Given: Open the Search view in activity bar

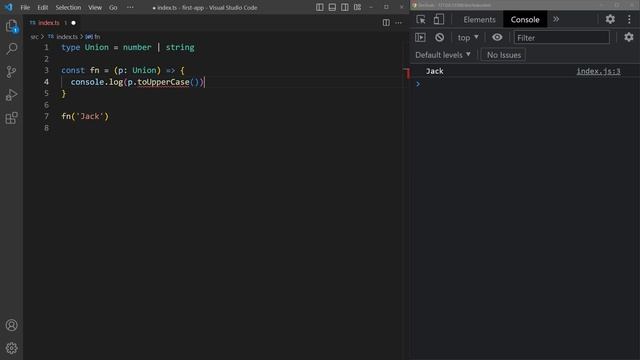Looking at the screenshot, I should click(x=11, y=49).
